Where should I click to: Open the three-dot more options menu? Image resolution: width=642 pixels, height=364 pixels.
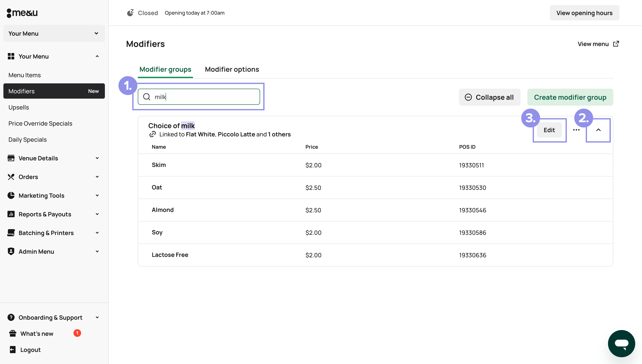[576, 130]
